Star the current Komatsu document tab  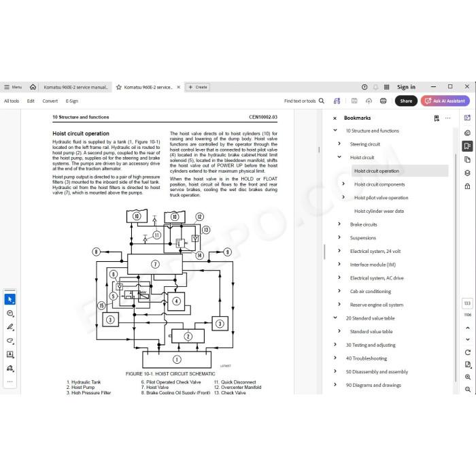(119, 87)
